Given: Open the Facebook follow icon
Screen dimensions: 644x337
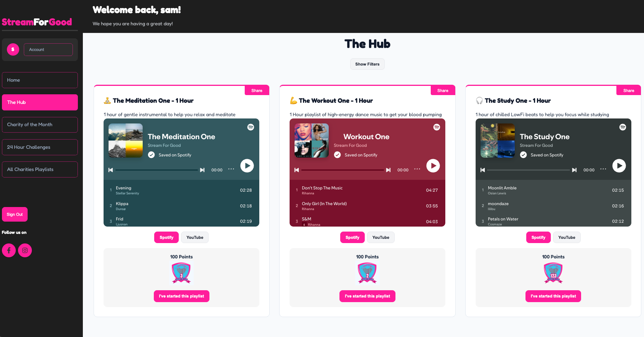Looking at the screenshot, I should [9, 250].
